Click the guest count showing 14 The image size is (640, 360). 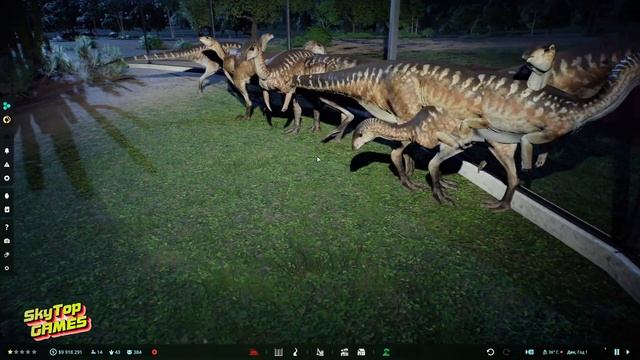tap(97, 352)
